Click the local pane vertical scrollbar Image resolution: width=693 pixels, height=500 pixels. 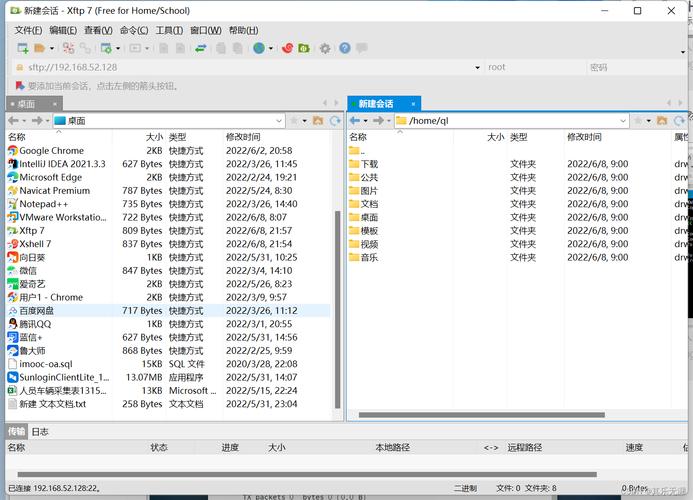tap(338, 309)
